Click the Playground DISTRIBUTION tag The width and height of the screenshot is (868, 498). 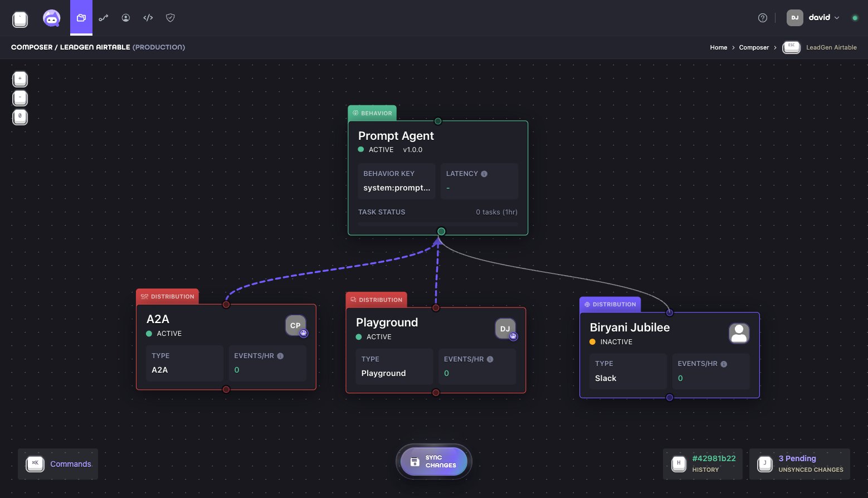377,300
